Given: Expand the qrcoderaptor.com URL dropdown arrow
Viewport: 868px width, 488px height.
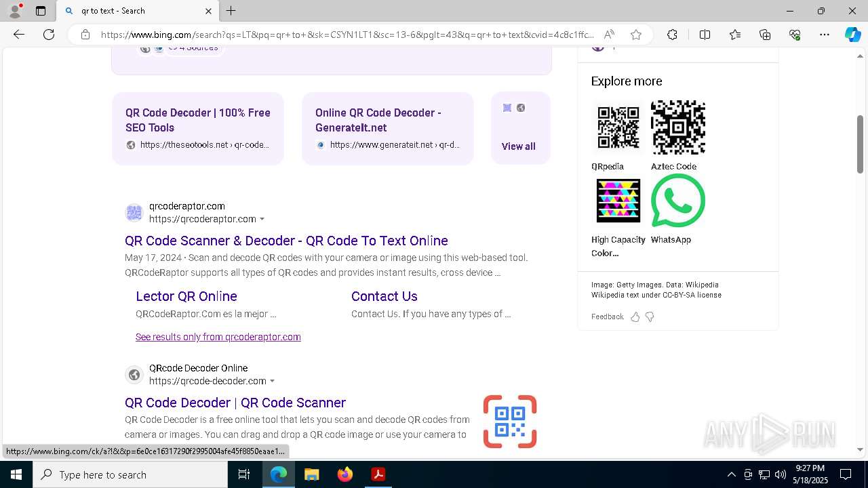Looking at the screenshot, I should (x=262, y=220).
